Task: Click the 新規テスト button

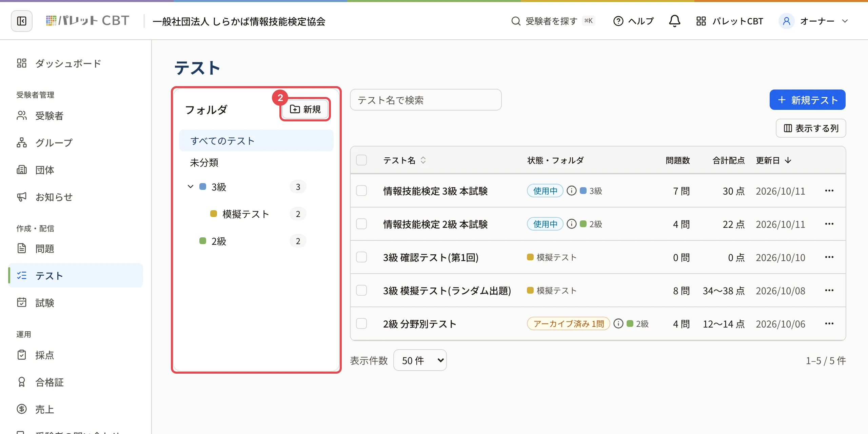Action: pyautogui.click(x=807, y=100)
